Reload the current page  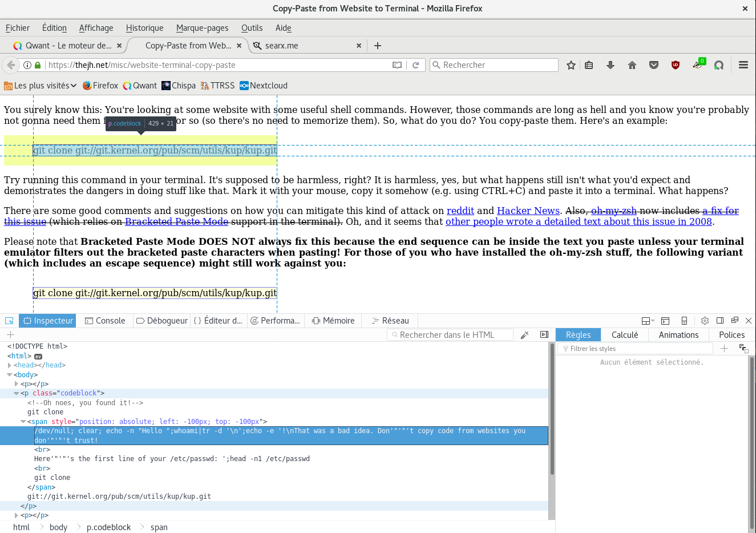416,65
